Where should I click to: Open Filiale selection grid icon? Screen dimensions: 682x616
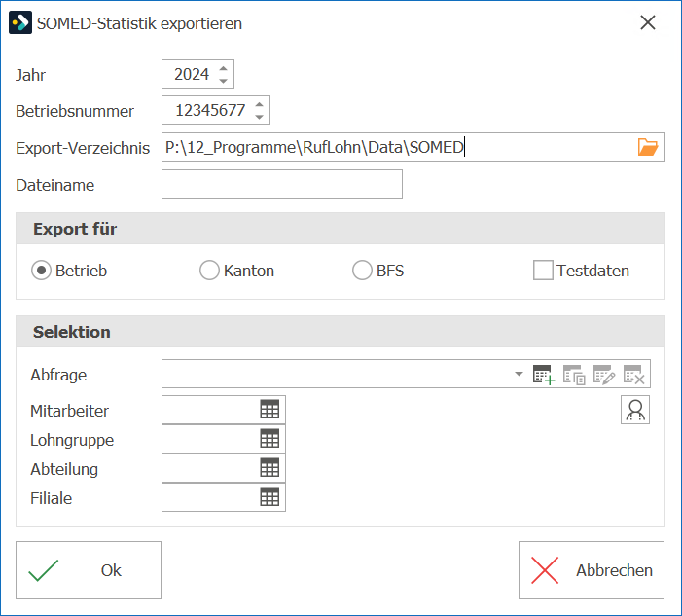click(269, 497)
